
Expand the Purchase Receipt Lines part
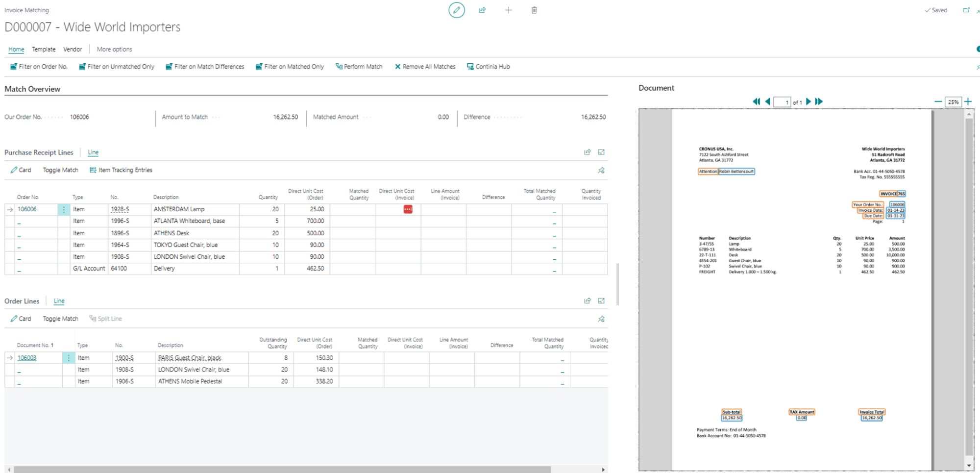click(601, 152)
